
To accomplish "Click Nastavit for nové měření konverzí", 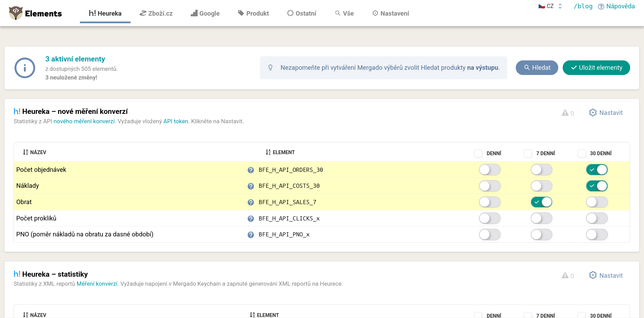I will (x=606, y=113).
